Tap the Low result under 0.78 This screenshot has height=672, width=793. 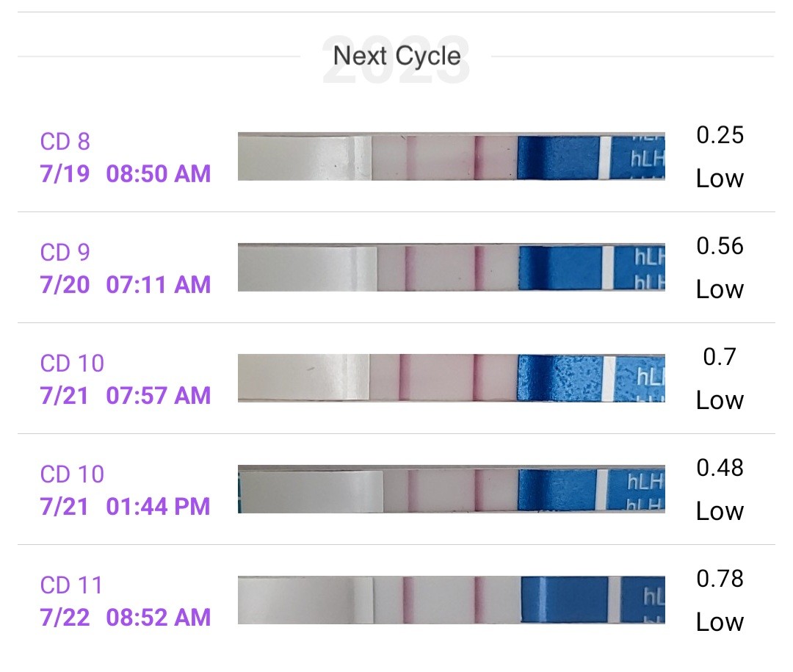720,622
